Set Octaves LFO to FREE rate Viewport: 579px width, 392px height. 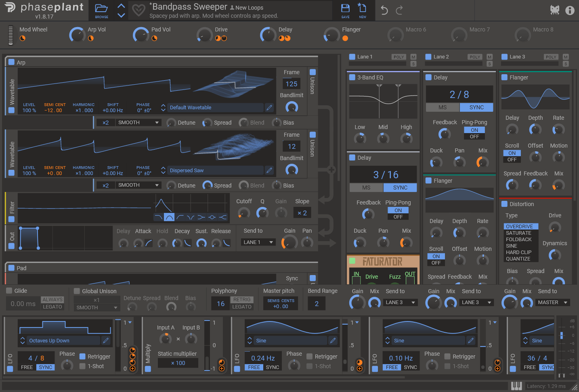[x=27, y=367]
